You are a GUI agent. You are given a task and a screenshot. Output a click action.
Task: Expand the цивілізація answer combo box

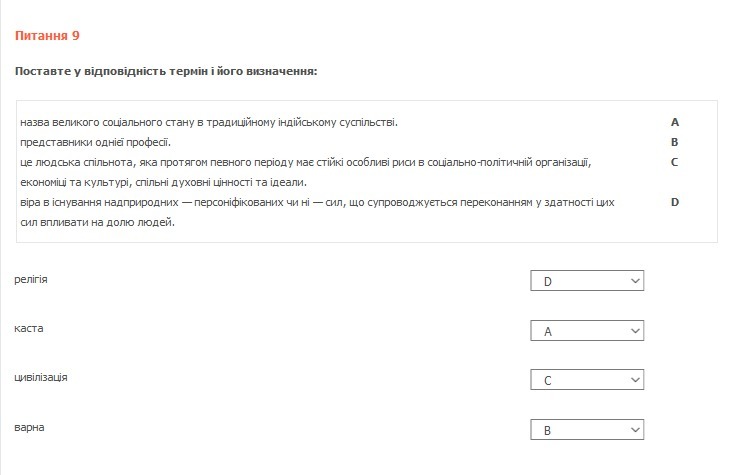pos(586,380)
